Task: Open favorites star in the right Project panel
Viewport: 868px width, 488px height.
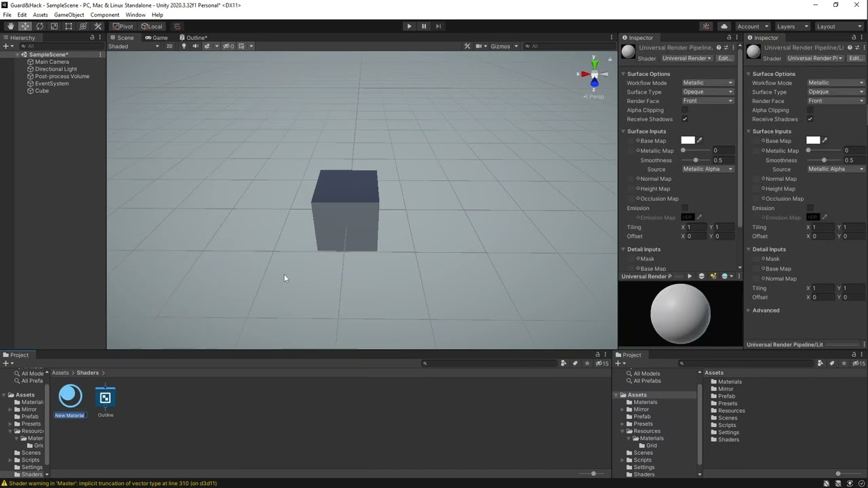Action: (844, 363)
